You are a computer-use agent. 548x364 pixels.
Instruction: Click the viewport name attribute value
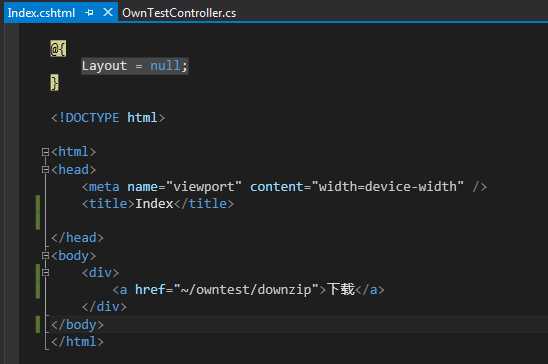(x=204, y=187)
